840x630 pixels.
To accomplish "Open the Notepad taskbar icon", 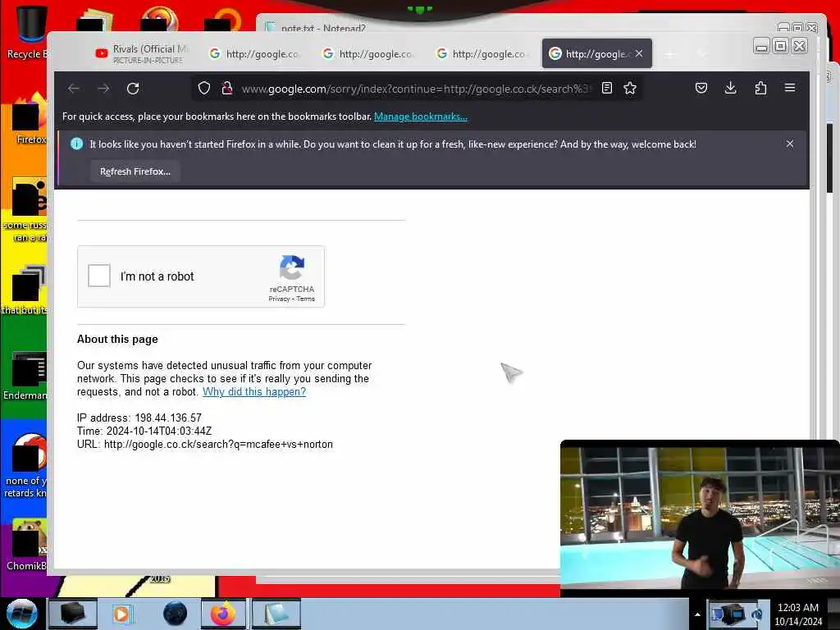I will (x=276, y=614).
